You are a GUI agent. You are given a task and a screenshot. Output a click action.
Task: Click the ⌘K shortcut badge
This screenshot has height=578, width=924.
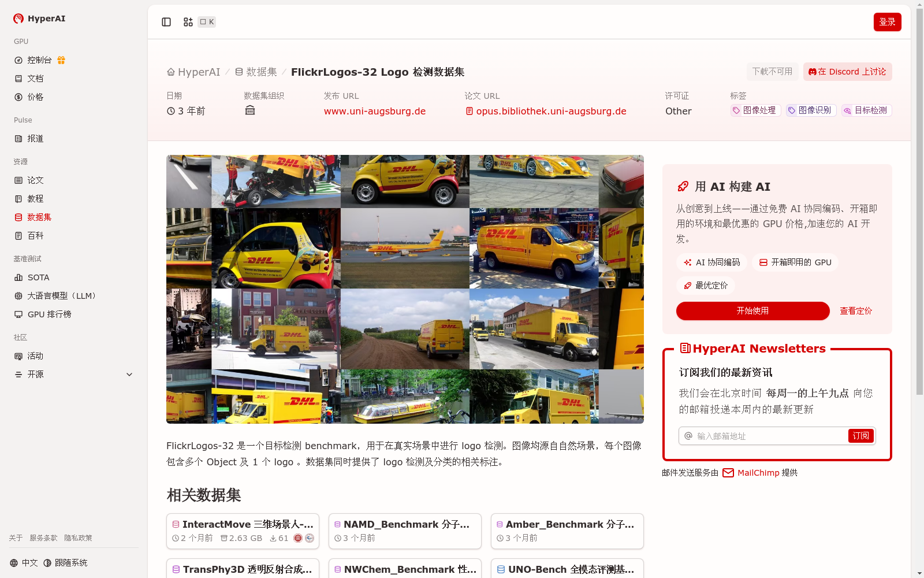(207, 22)
